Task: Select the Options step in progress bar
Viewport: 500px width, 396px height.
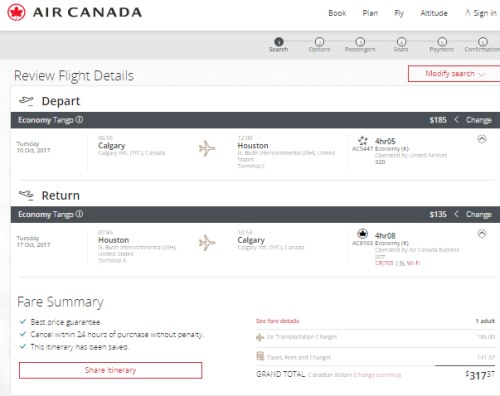Action: click(x=319, y=45)
